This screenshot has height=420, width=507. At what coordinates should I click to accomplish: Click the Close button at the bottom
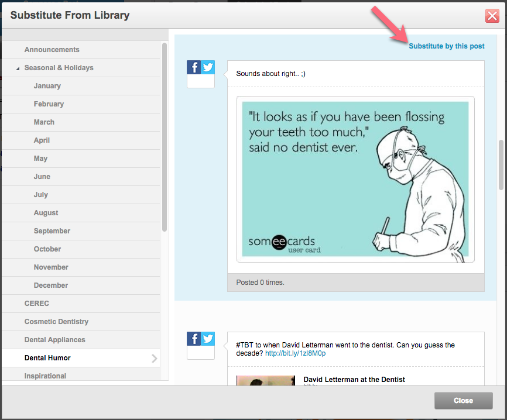tap(463, 401)
